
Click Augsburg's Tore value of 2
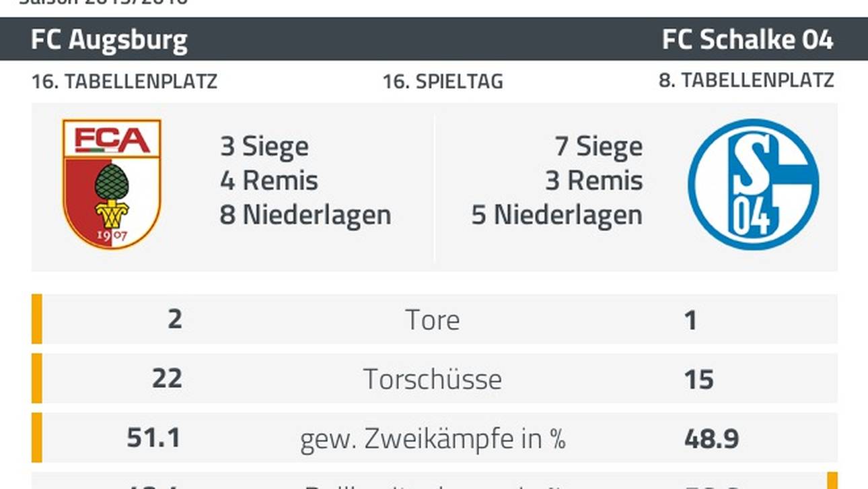(x=175, y=319)
